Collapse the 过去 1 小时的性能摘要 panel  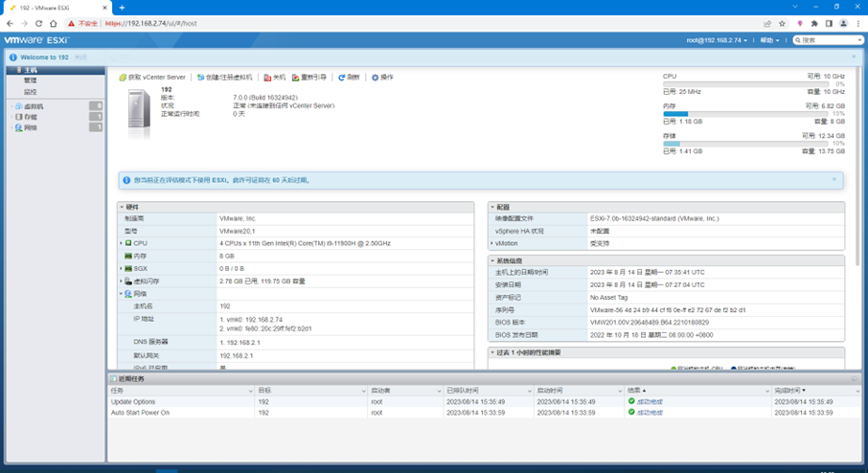[x=492, y=352]
